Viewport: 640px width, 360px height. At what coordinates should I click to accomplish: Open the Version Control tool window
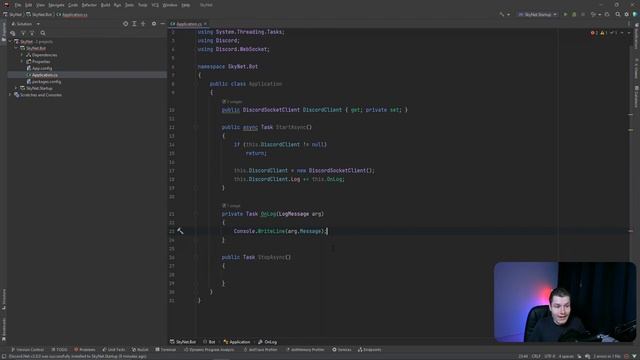(x=27, y=350)
